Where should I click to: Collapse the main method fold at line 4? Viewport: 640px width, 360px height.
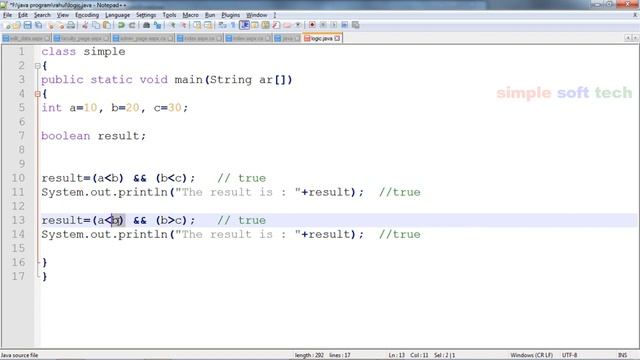[x=38, y=94]
